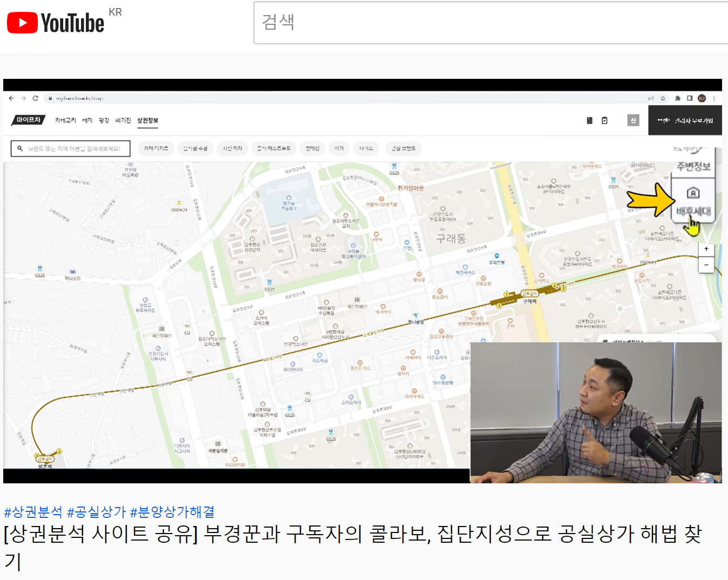728x580 pixels.
Task: Click the browser side panel icon
Action: click(x=690, y=98)
